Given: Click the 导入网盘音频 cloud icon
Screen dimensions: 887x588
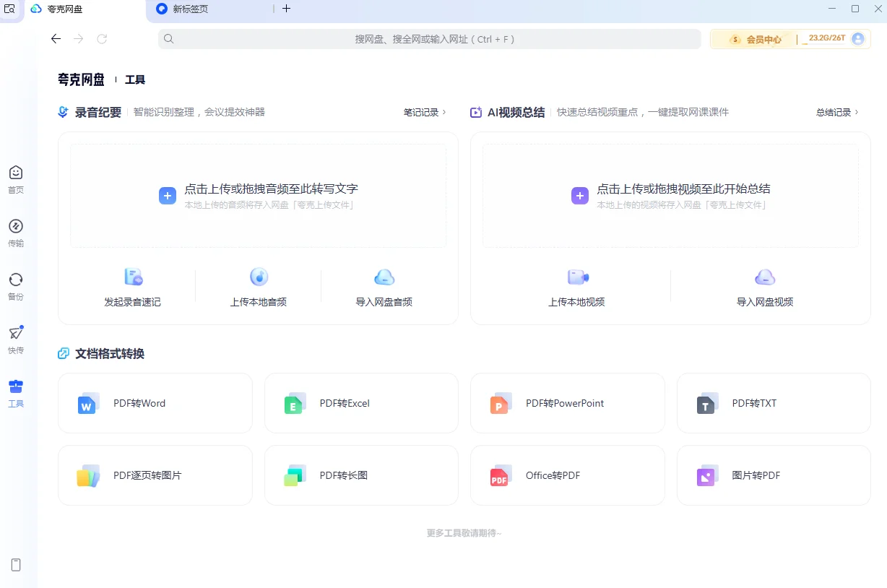Looking at the screenshot, I should pos(384,277).
